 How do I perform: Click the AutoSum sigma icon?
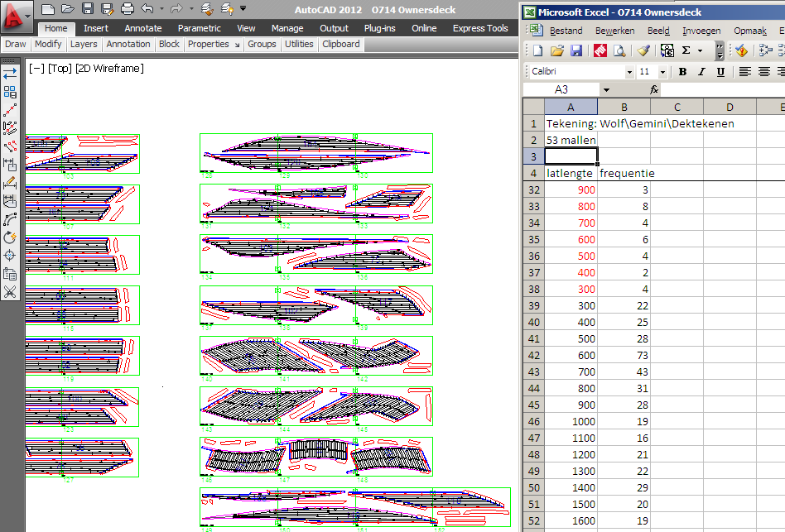685,51
